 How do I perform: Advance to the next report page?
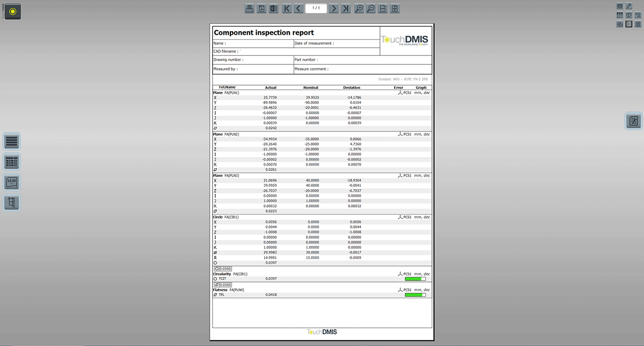click(334, 9)
